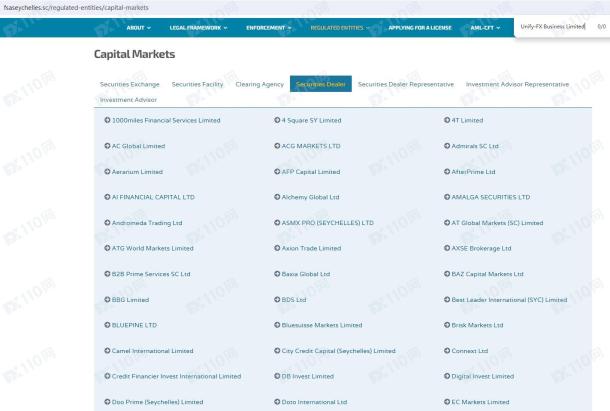The width and height of the screenshot is (610, 411).
Task: Click arrow icon beside ACG MARKETS LTD
Action: click(x=277, y=146)
